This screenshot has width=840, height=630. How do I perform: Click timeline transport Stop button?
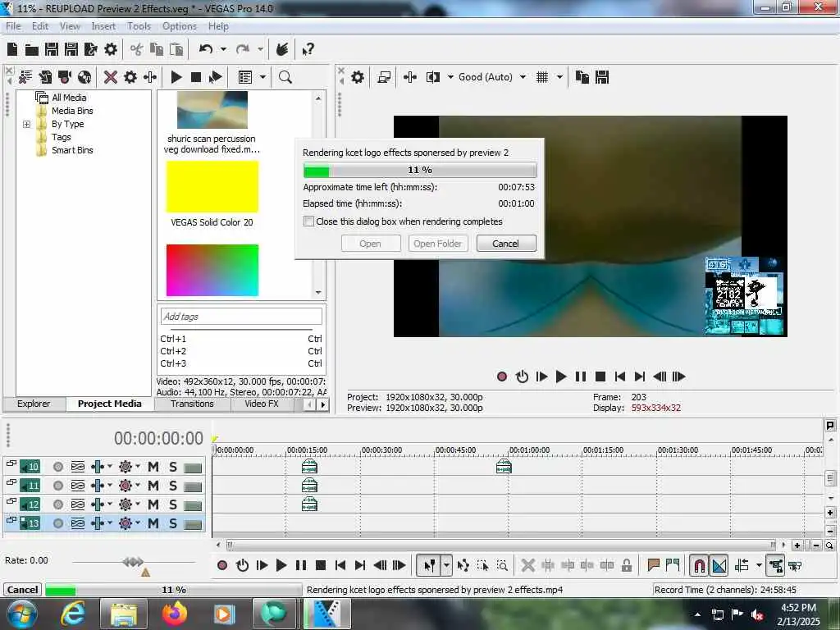coord(321,565)
